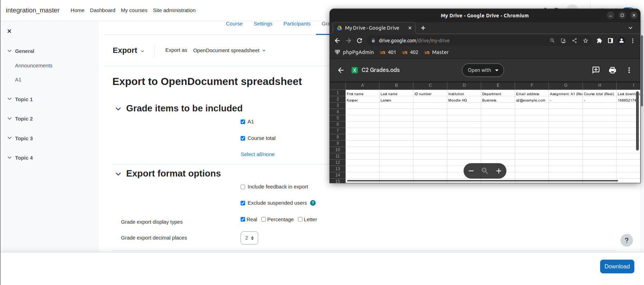This screenshot has width=644, height=285.
Task: Enable the Percentage display type
Action: point(263,219)
